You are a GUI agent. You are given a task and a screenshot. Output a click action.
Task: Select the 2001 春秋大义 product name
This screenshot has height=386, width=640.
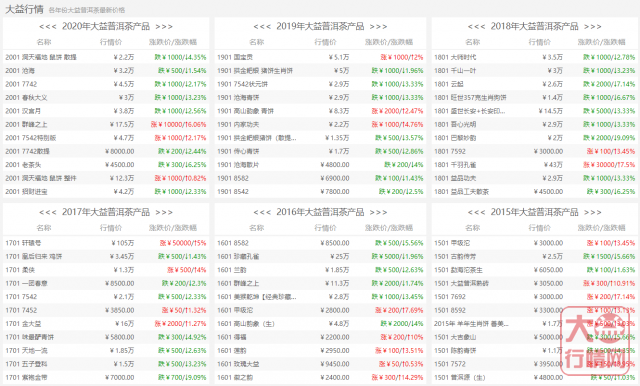click(26, 98)
